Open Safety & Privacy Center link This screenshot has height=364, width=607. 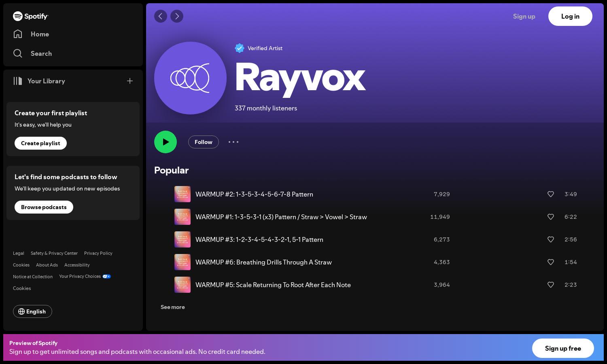pyautogui.click(x=54, y=253)
